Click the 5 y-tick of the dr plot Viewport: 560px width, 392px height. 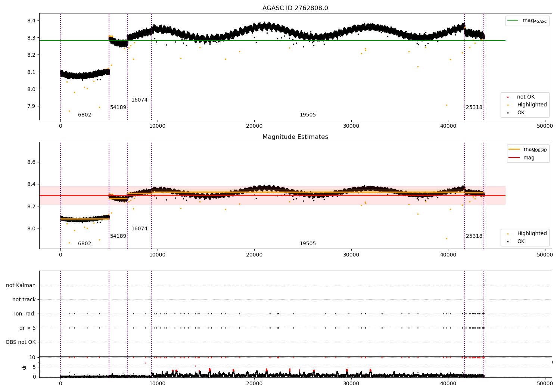[x=34, y=367]
